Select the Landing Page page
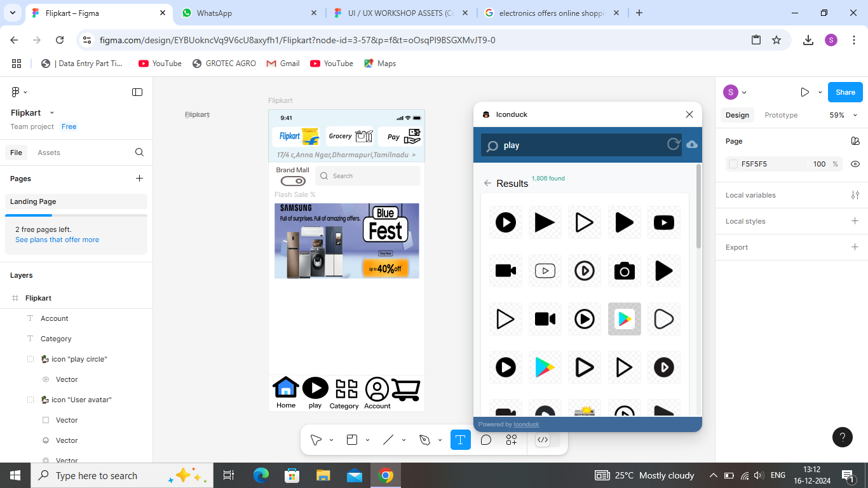868x488 pixels. click(76, 201)
